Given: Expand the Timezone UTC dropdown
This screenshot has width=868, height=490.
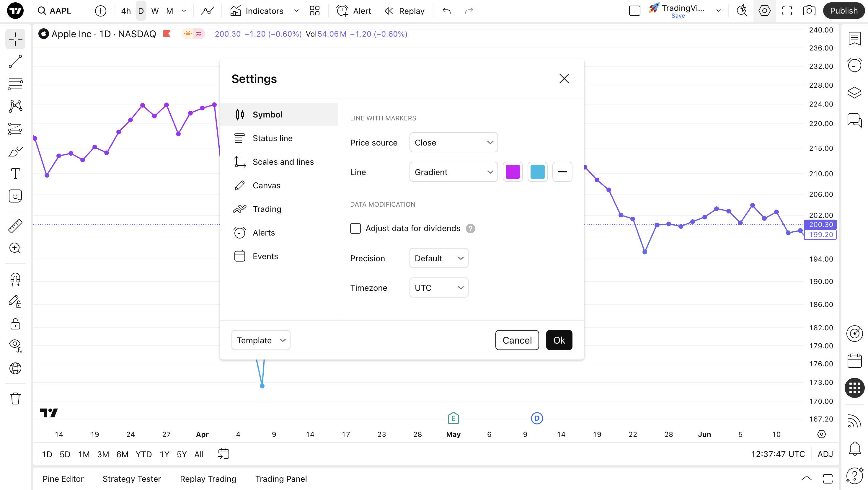Looking at the screenshot, I should (438, 288).
